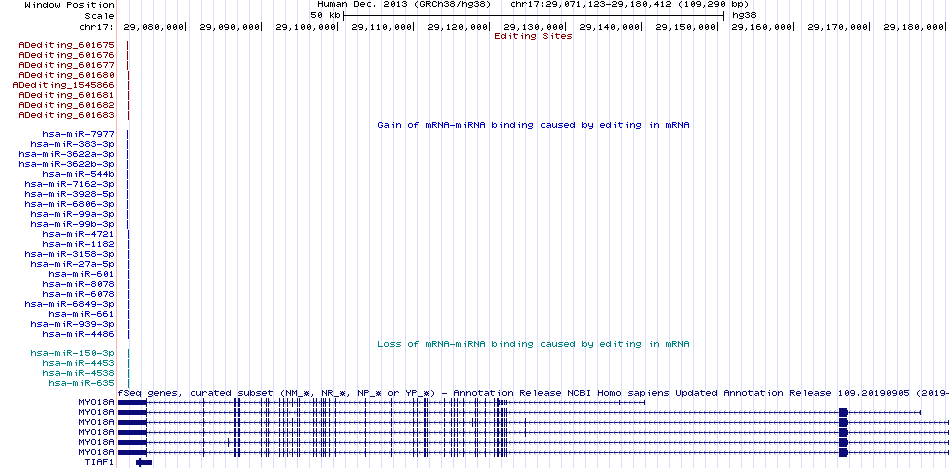This screenshot has height=468, width=950.
Task: Click the RefSeq genes curated subset title
Action: tap(533, 393)
